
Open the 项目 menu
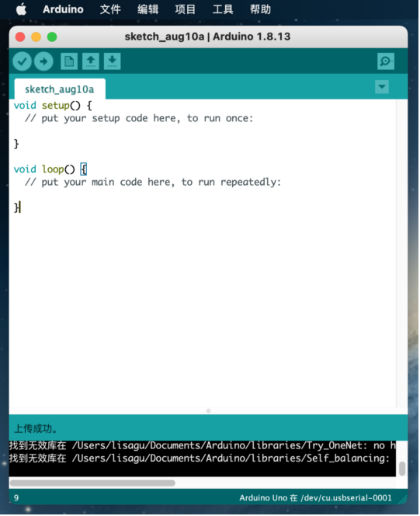click(186, 9)
